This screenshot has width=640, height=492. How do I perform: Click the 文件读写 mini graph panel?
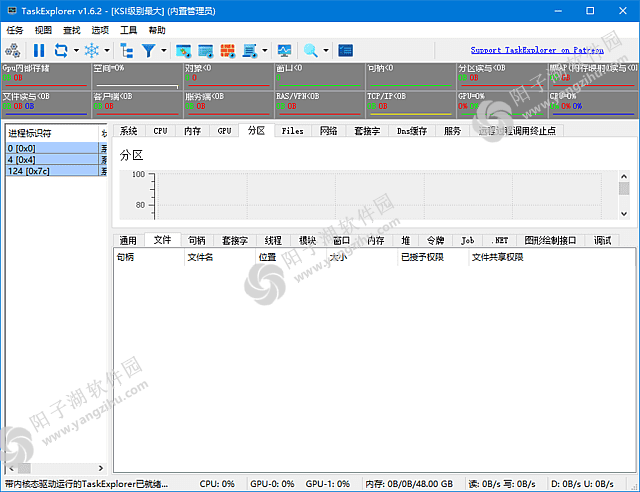(45, 104)
